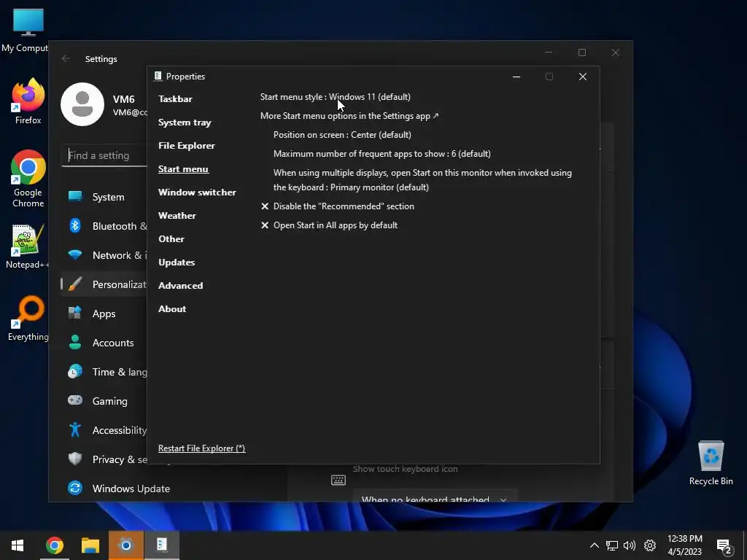Click the Properties window title icon
Screen dimensions: 747x560
[158, 76]
